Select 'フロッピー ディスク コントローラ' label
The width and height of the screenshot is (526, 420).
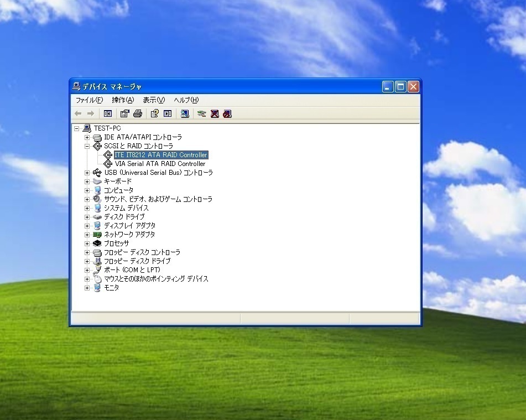[x=142, y=252]
